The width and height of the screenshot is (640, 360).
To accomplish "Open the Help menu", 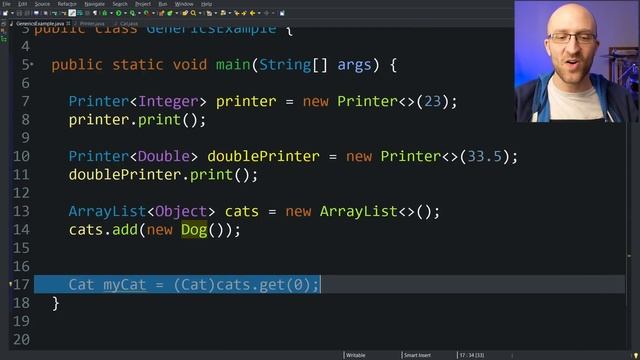I will [x=207, y=4].
